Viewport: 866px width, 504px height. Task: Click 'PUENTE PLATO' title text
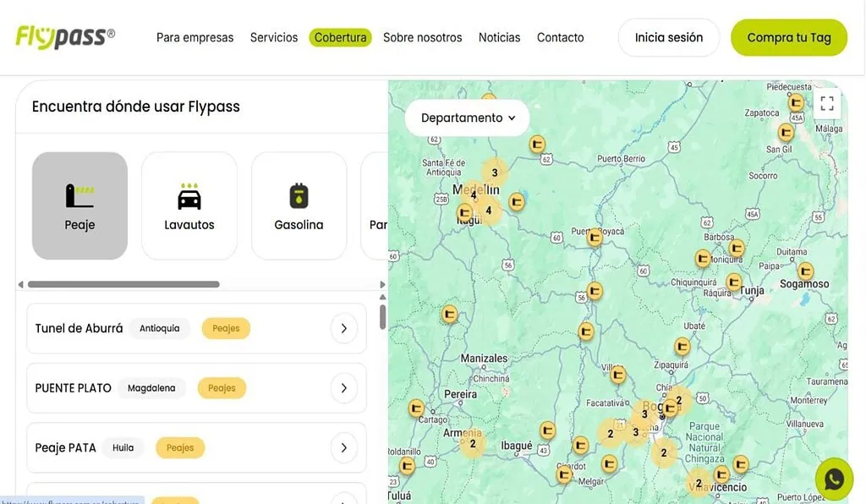(x=73, y=388)
